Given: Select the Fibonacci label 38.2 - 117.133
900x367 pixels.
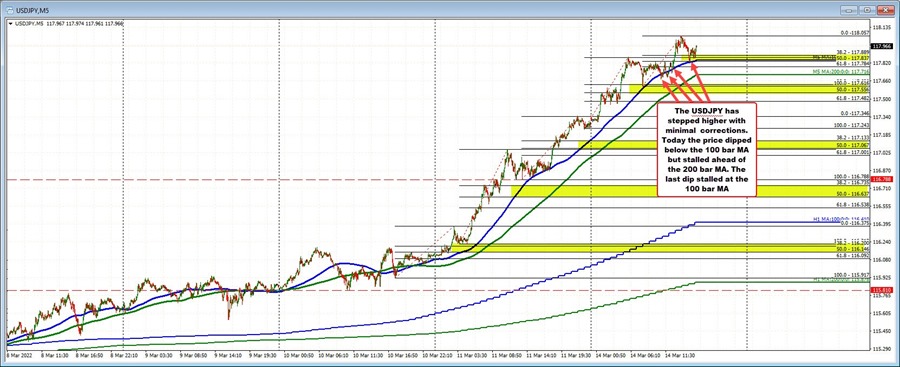Looking at the screenshot, I should tap(852, 138).
